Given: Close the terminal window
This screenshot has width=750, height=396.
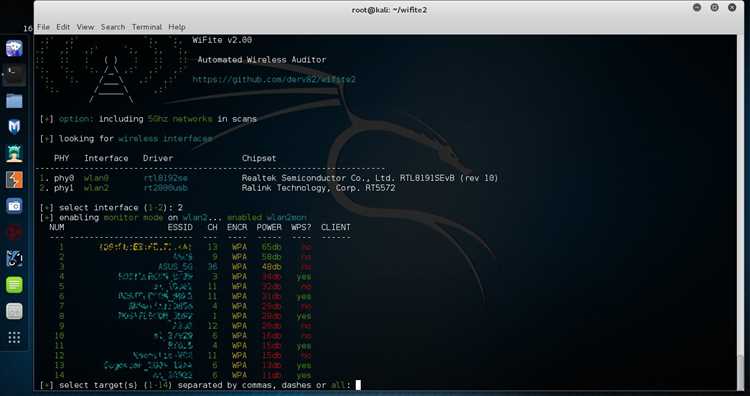Looking at the screenshot, I should coord(732,8).
